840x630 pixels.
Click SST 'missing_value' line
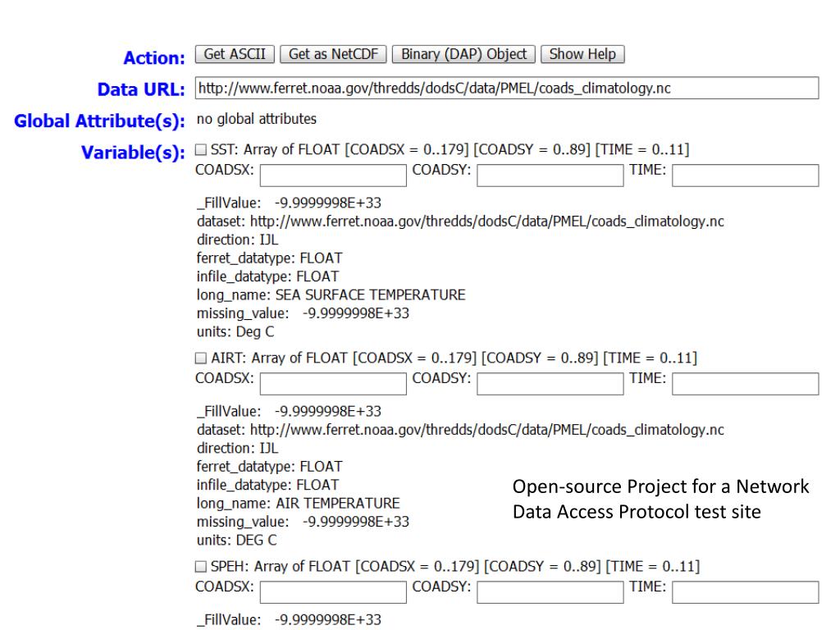[303, 313]
